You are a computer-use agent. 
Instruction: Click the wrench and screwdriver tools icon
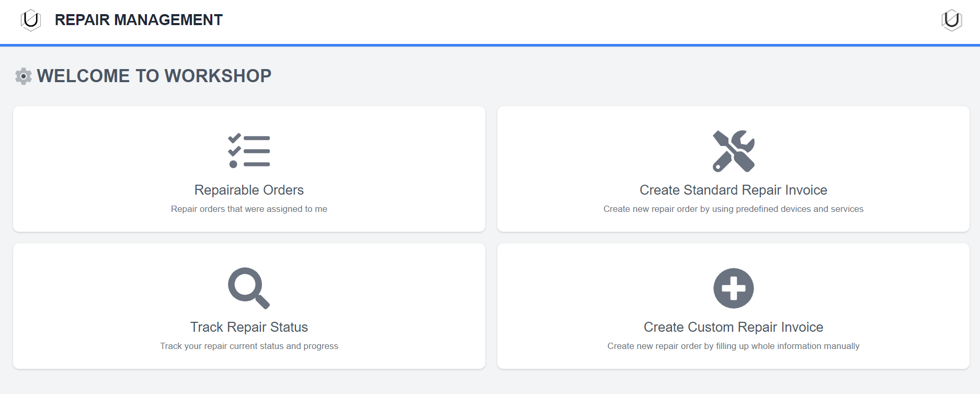(x=733, y=151)
